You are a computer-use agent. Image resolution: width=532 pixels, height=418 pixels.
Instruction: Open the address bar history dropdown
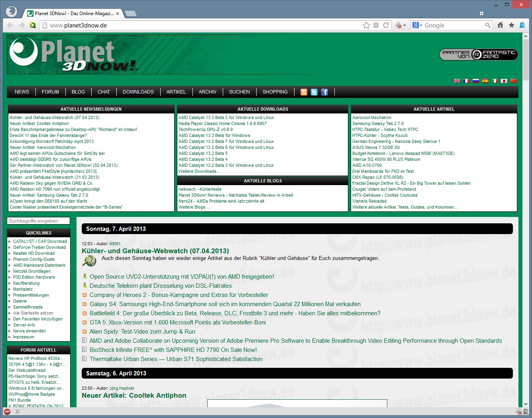[x=376, y=25]
